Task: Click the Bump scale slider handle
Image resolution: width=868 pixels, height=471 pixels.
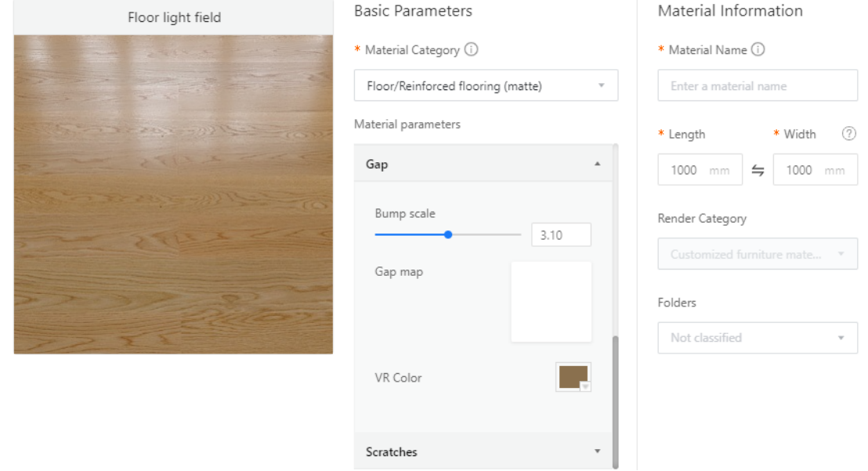Action: 448,234
